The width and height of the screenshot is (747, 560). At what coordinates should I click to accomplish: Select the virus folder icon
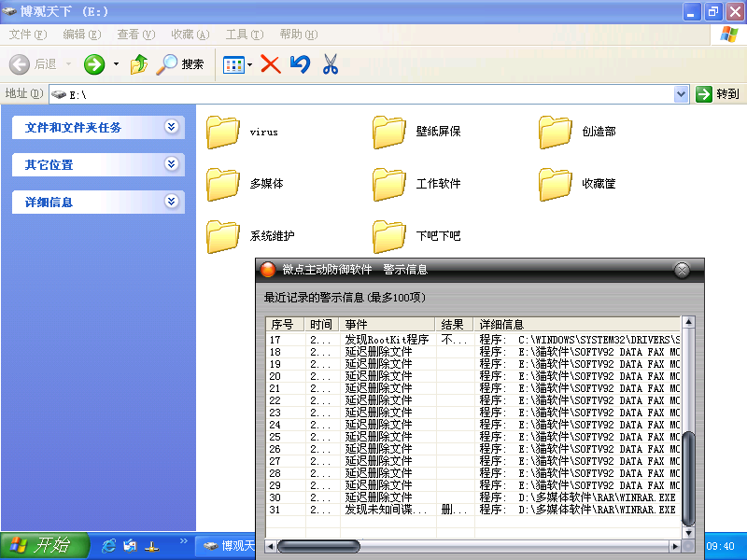pos(223,132)
